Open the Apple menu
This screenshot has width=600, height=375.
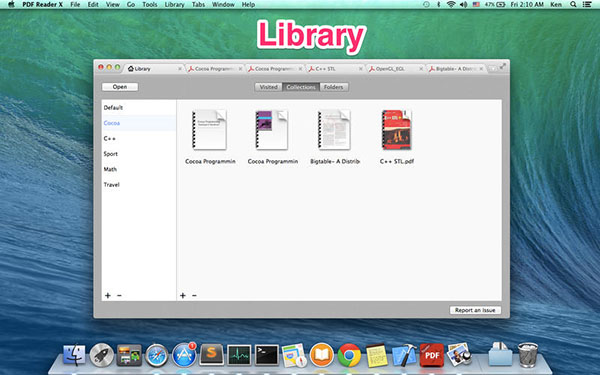coord(11,5)
